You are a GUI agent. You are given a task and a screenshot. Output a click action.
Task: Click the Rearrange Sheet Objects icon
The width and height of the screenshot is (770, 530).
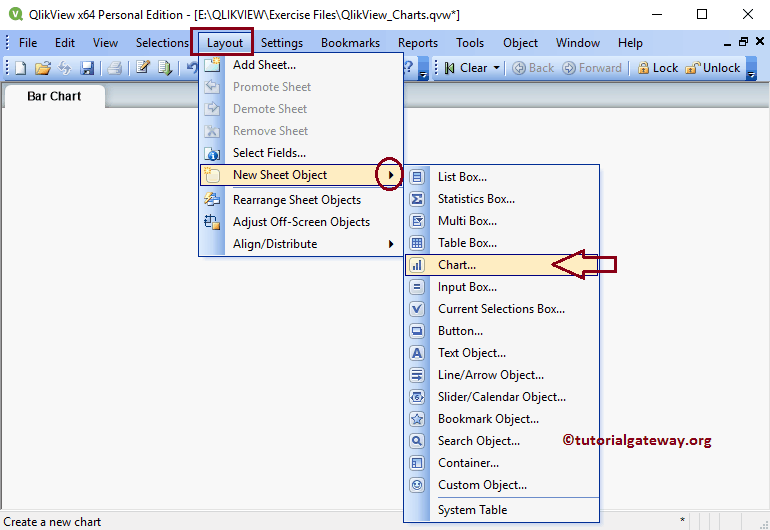[212, 199]
